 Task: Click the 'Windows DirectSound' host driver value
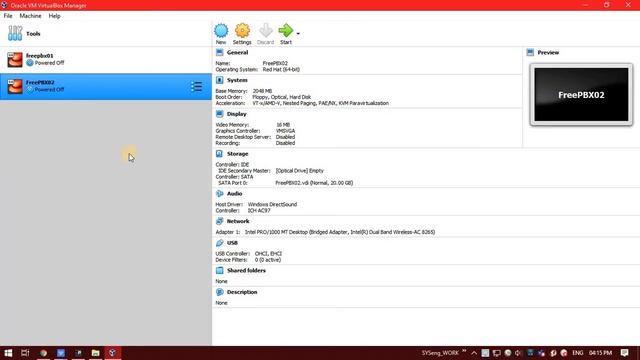coord(272,204)
